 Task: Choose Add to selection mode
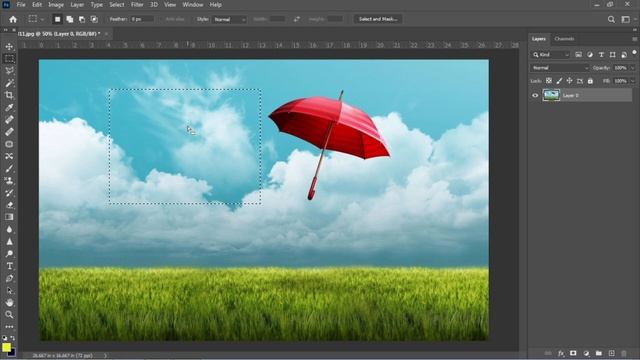coord(70,19)
